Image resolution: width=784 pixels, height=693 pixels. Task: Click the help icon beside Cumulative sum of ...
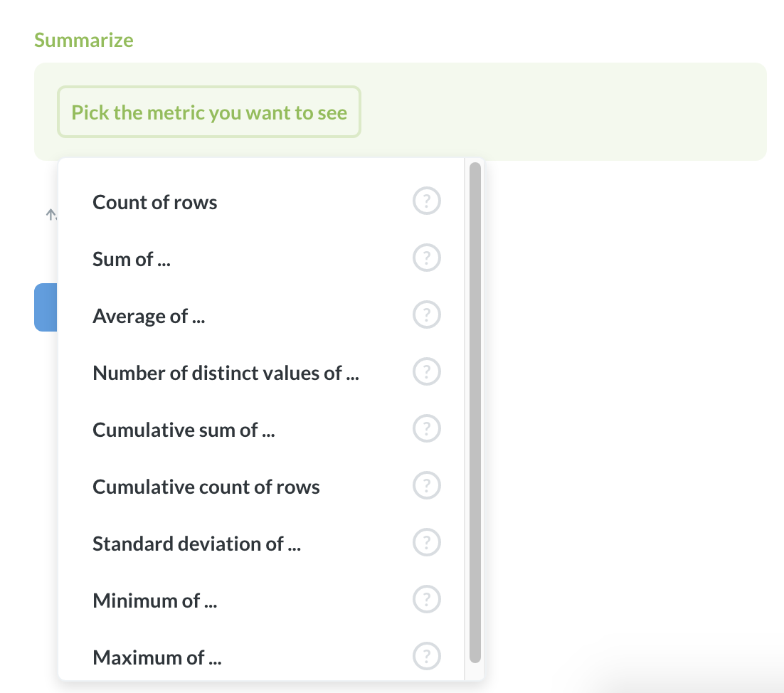(425, 428)
